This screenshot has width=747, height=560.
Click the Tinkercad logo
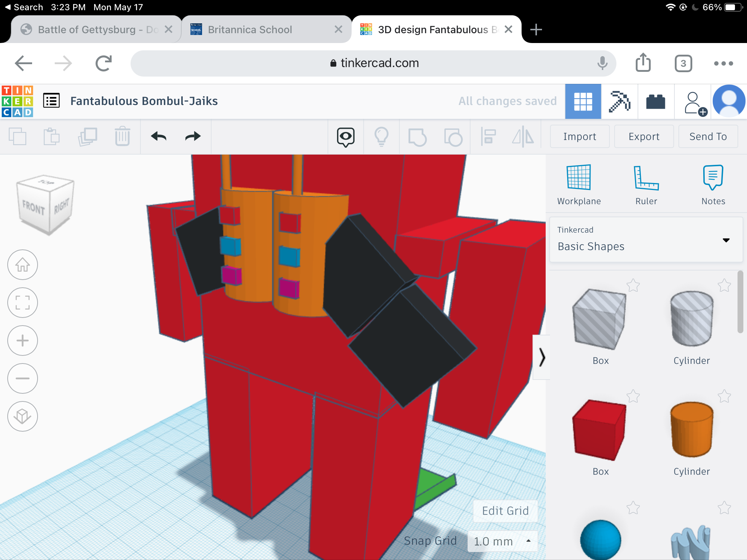tap(17, 101)
